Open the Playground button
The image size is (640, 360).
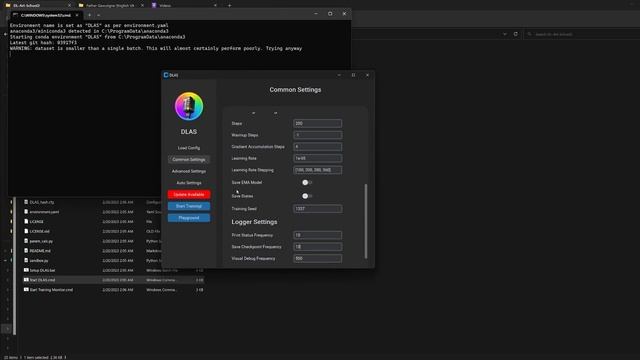coord(189,218)
